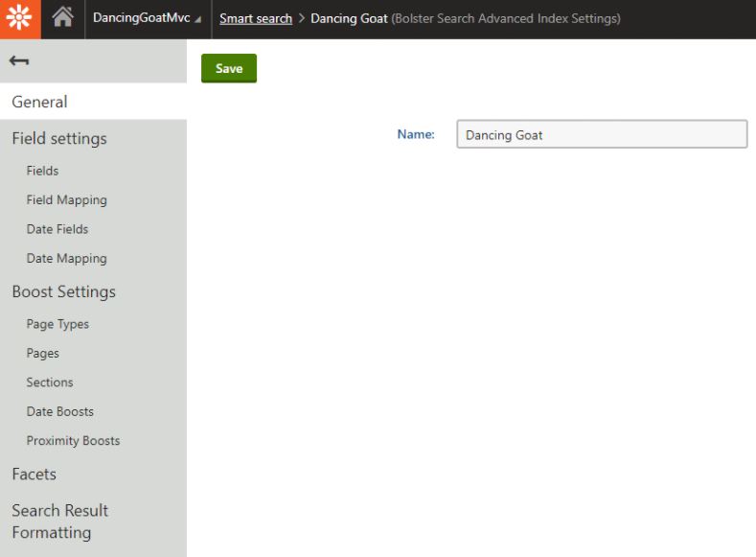This screenshot has width=756, height=557.
Task: Click the back arrow icon in sidebar
Action: point(19,61)
